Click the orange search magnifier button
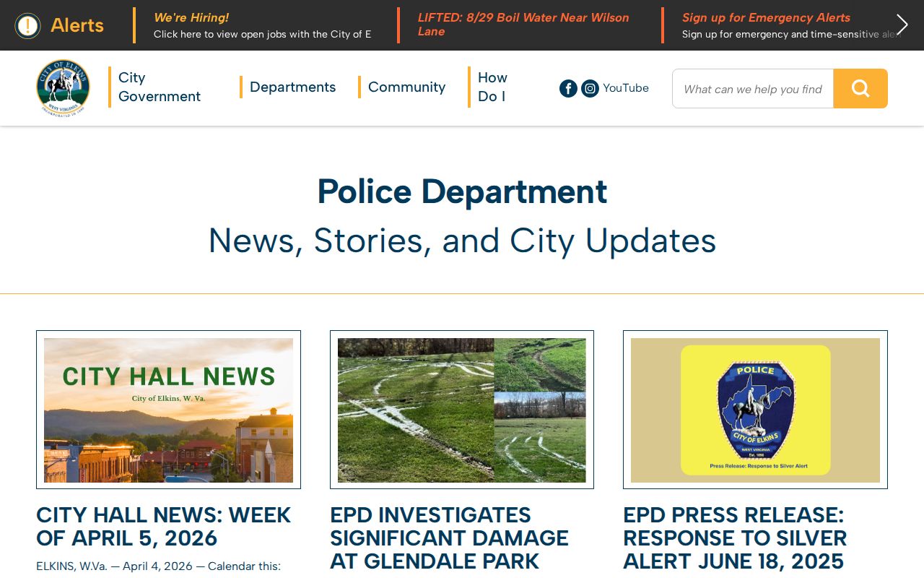 (x=860, y=88)
